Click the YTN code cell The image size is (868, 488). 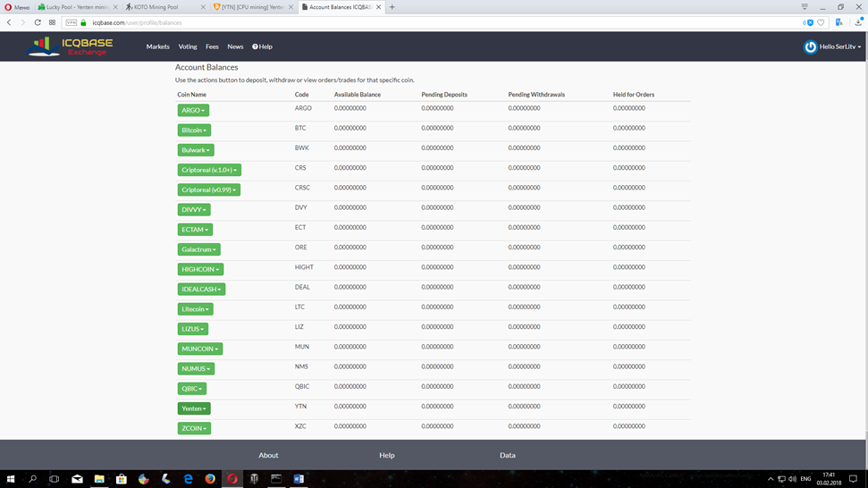pos(300,407)
